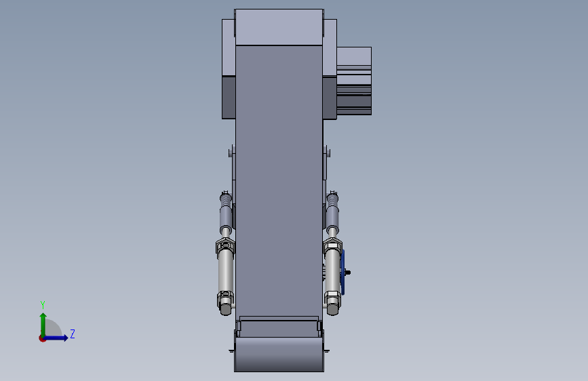The width and height of the screenshot is (588, 381).
Task: Select the bottom roller drum
Action: 279,354
